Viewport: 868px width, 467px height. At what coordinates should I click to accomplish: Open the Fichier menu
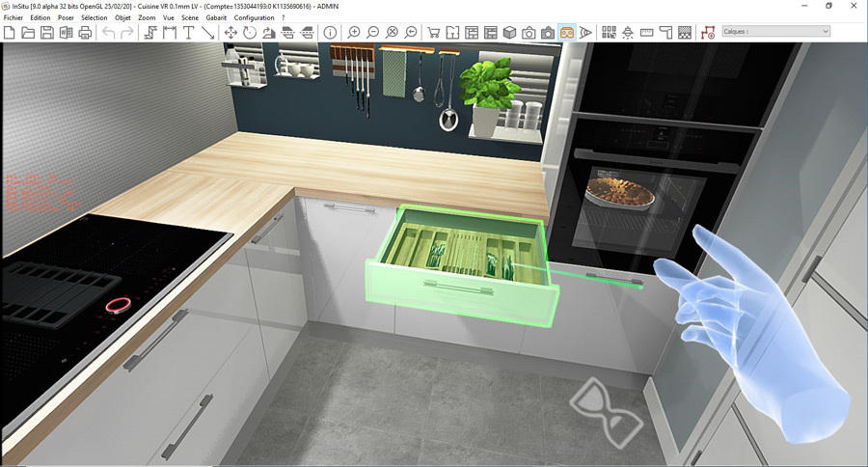point(13,17)
